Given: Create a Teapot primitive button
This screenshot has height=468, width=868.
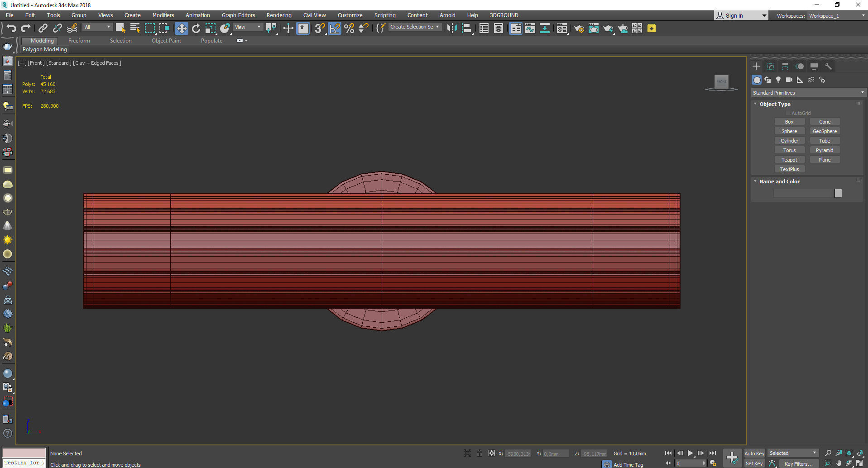Looking at the screenshot, I should 789,160.
